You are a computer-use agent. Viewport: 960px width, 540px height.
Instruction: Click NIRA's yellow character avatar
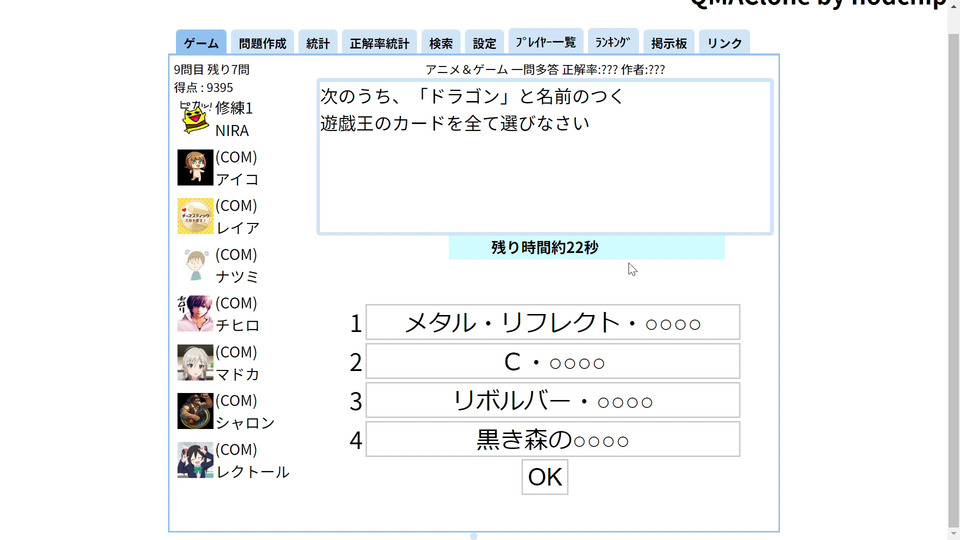(195, 118)
